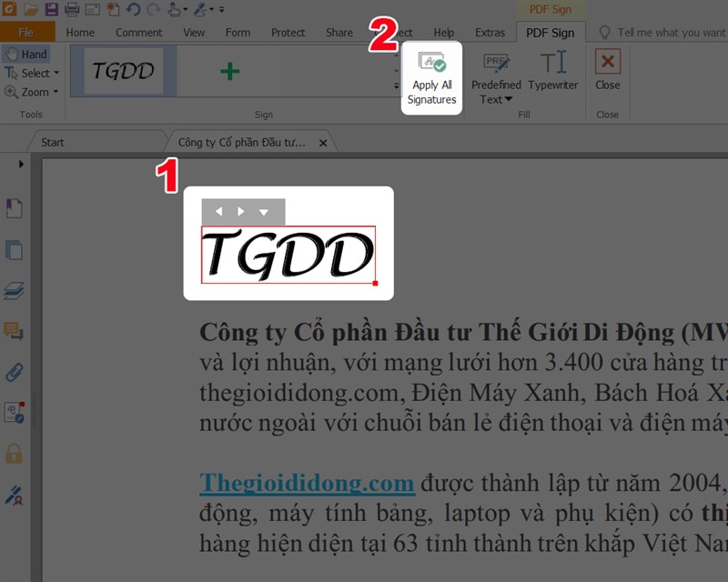Screen dimensions: 728x582
Task: Open the Attachments paperclip panel
Action: point(14,372)
